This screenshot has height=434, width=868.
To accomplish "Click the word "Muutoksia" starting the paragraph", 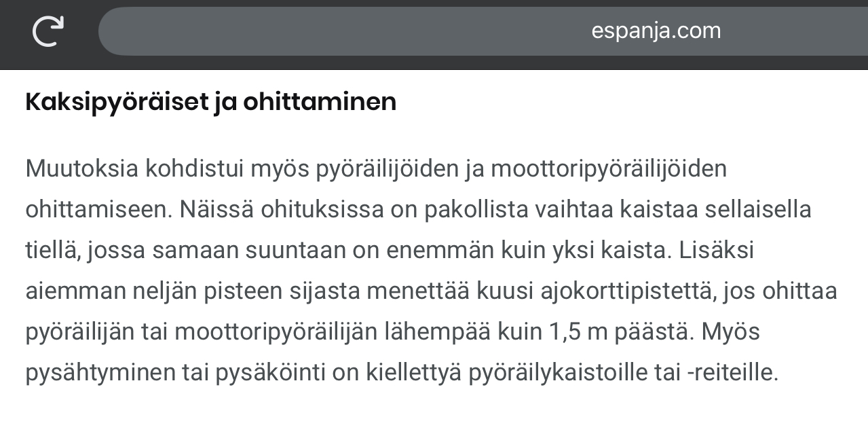I will pyautogui.click(x=82, y=168).
